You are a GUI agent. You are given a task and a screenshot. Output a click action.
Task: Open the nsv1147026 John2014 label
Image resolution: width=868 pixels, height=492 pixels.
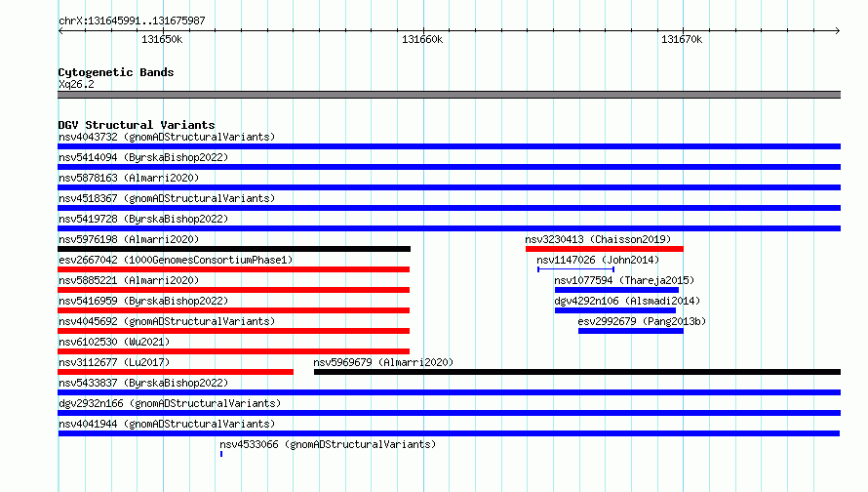[x=598, y=260]
